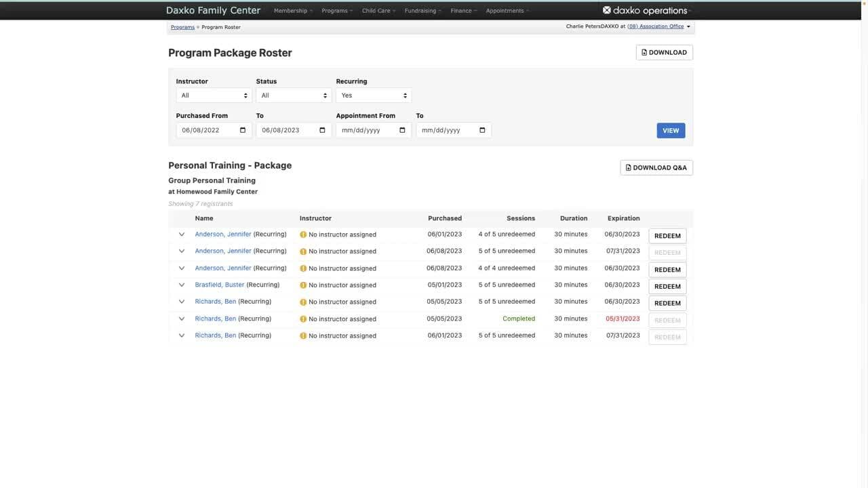Open the Appointments menu
Image resolution: width=868 pixels, height=488 pixels.
coord(508,11)
